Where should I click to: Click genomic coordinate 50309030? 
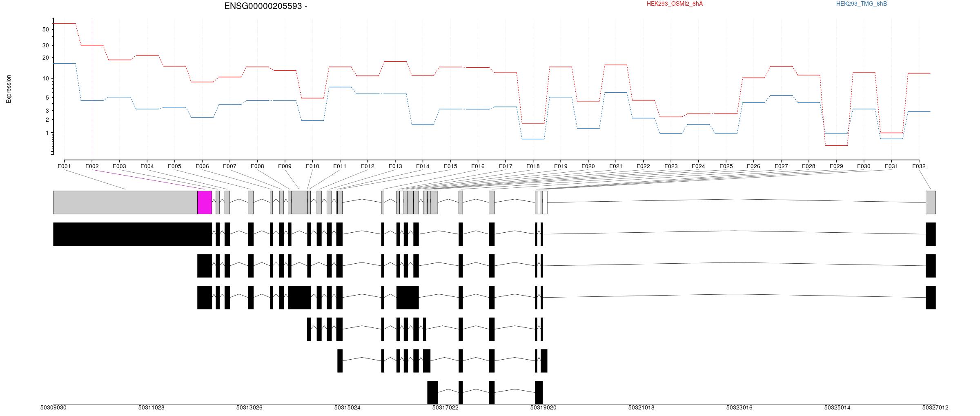coord(53,407)
